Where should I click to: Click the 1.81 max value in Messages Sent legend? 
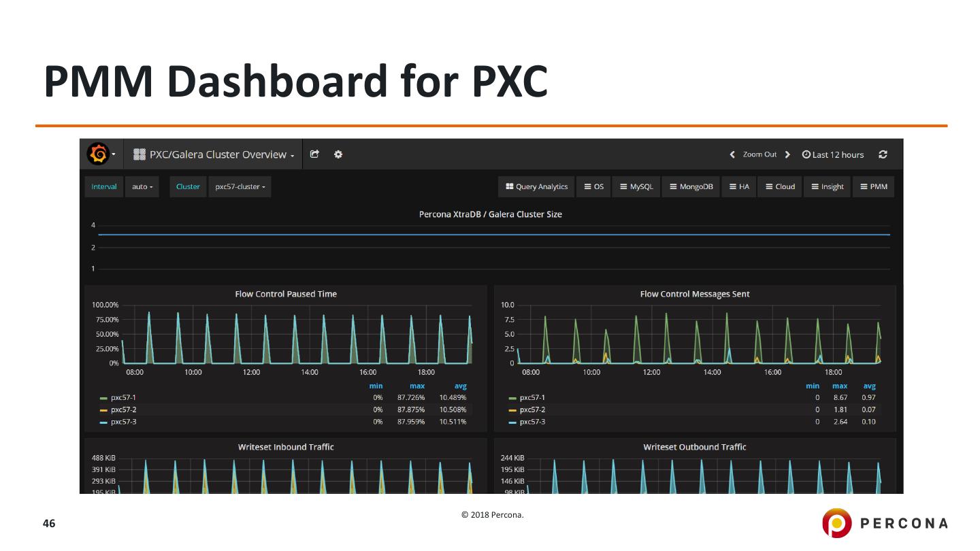(x=840, y=410)
